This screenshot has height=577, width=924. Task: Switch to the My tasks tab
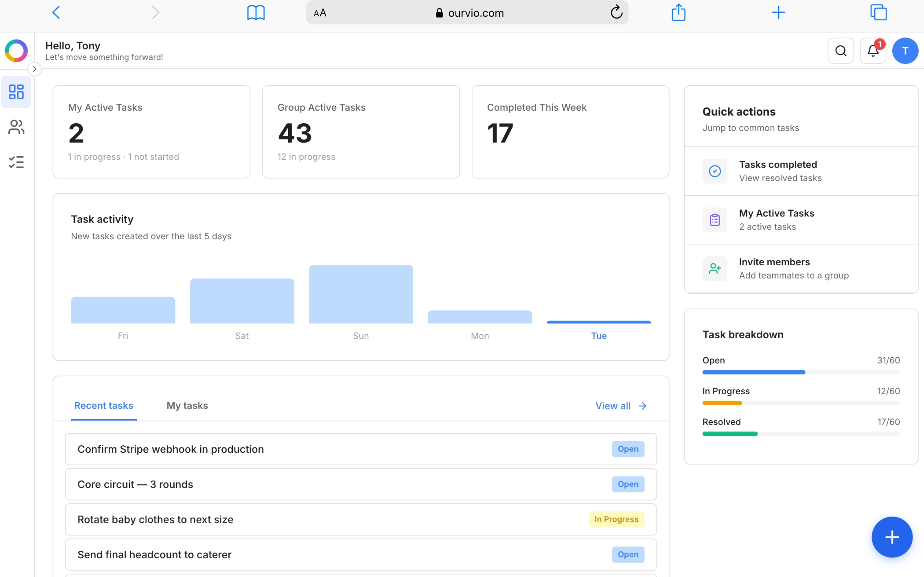[187, 405]
